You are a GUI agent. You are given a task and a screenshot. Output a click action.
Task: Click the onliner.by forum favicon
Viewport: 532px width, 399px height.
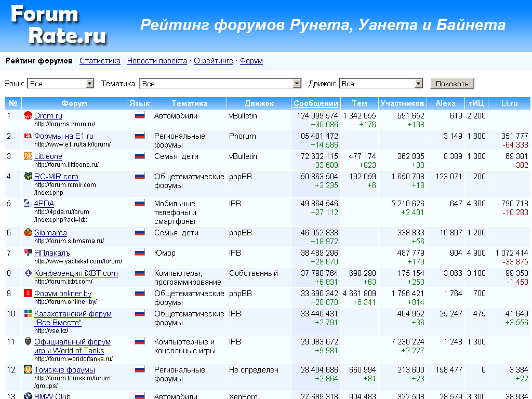(x=28, y=293)
